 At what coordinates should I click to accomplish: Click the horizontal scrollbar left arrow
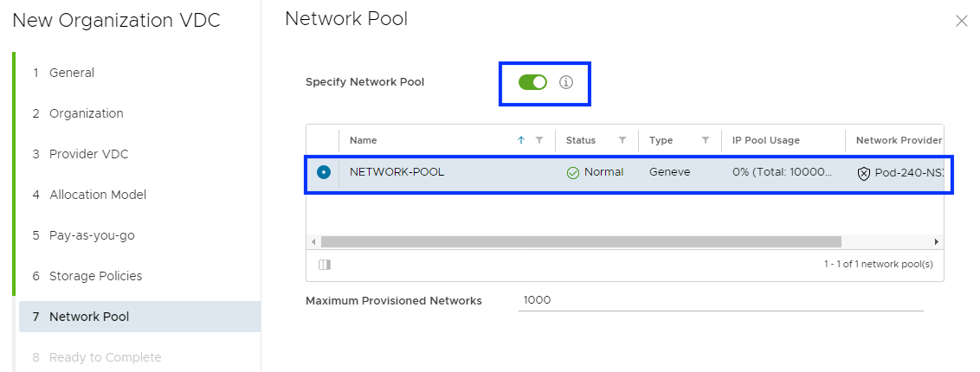(313, 241)
